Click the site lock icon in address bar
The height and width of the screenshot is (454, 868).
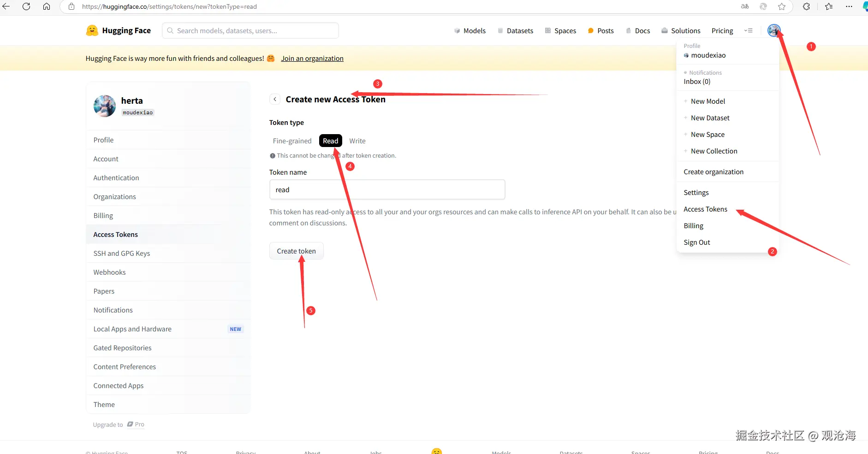point(71,6)
